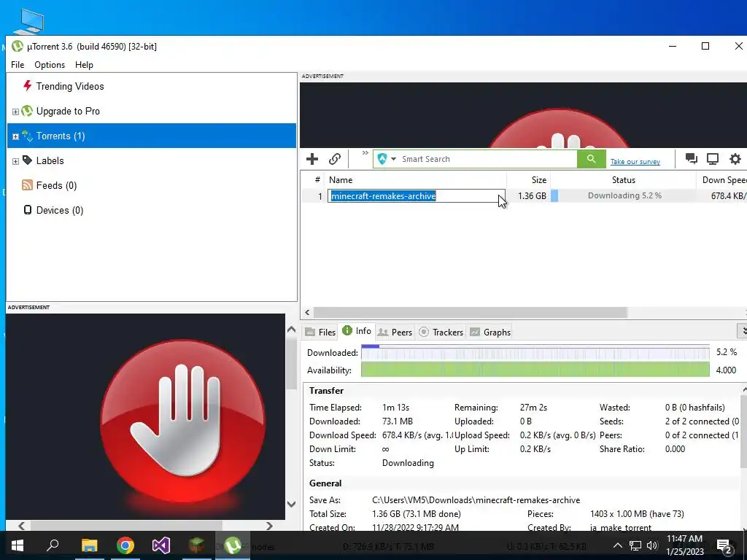Open Preferences via the gear icon

coord(735,159)
